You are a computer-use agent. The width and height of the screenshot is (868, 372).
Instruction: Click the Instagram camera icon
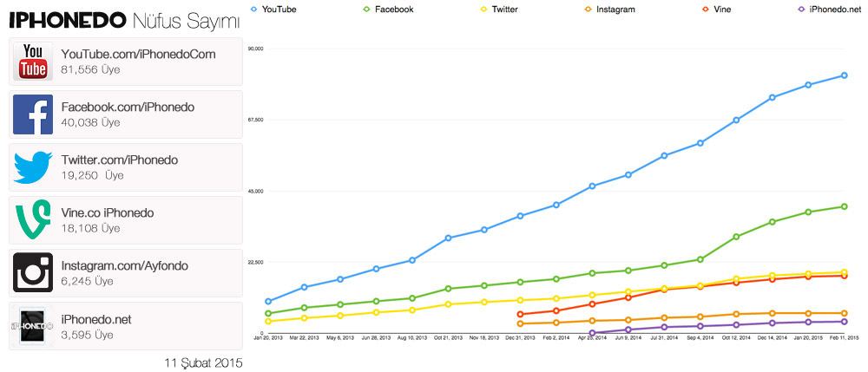(x=33, y=272)
